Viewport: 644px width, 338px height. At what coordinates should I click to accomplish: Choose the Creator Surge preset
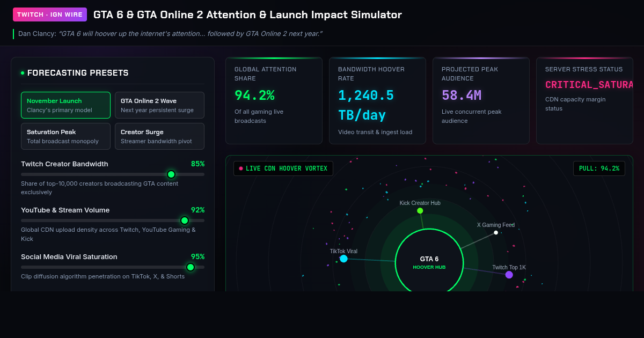pos(159,136)
